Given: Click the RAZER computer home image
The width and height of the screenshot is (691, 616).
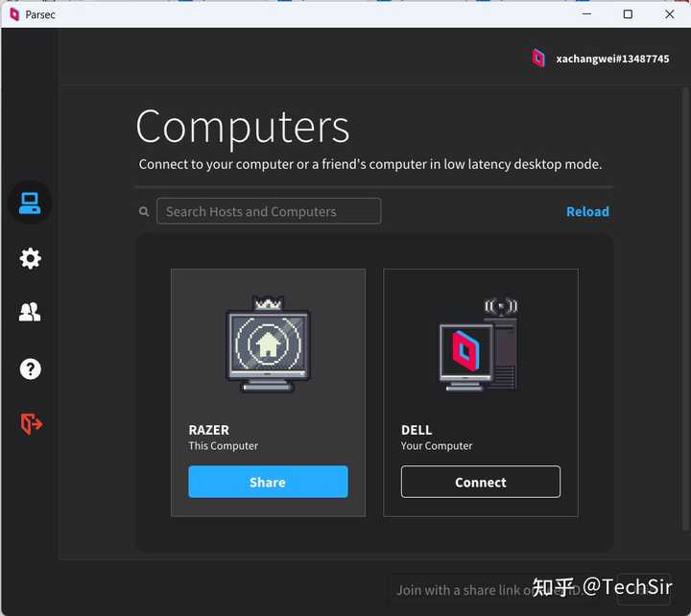Looking at the screenshot, I should pos(268,344).
